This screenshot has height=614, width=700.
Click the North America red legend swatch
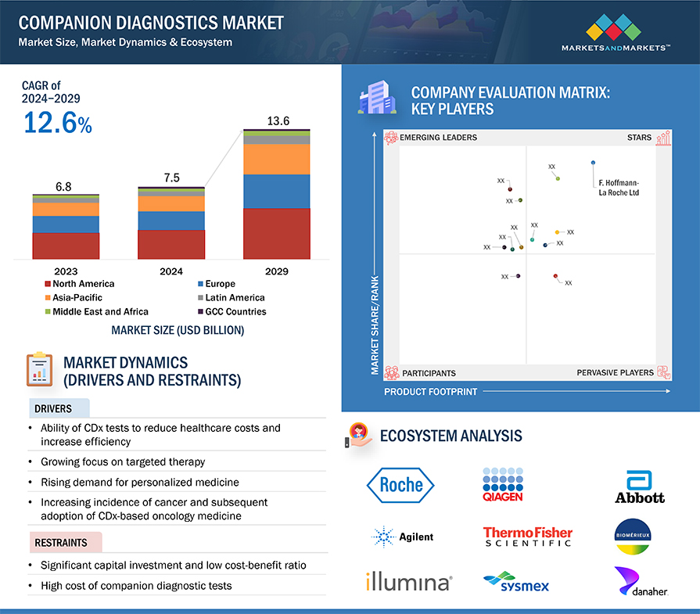[48, 284]
